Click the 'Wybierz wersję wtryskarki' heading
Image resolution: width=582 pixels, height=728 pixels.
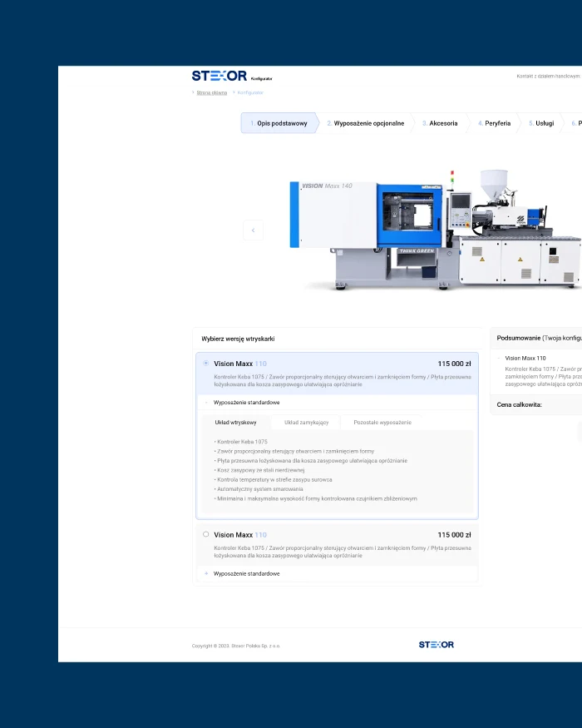tap(238, 339)
